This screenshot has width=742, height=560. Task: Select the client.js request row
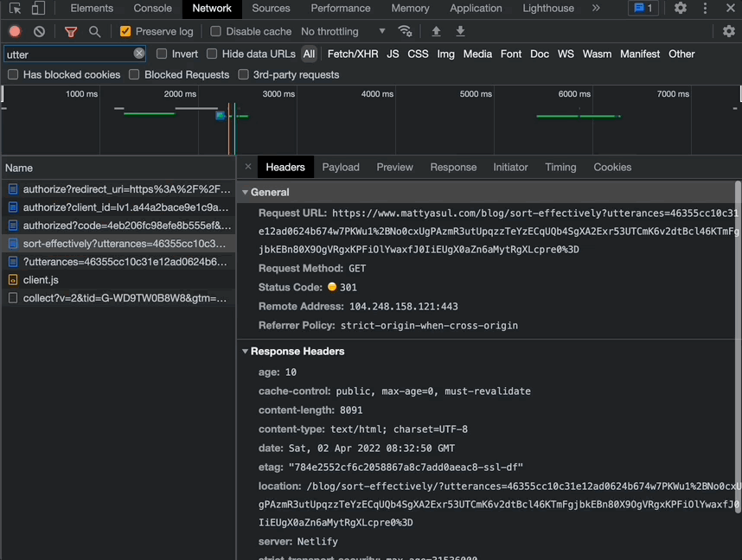pos(41,280)
